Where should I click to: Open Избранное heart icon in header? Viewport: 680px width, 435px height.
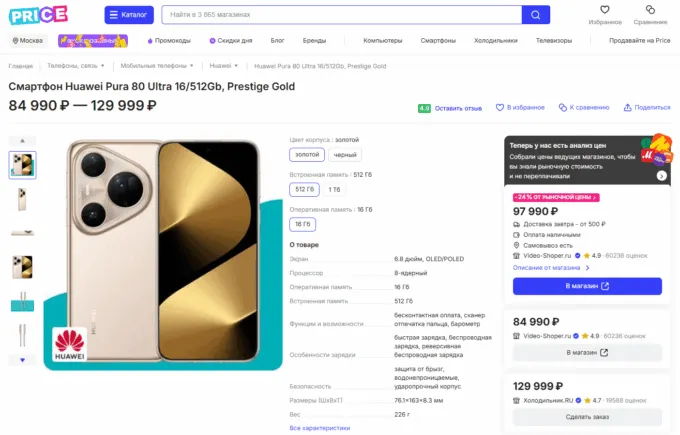[x=605, y=14]
